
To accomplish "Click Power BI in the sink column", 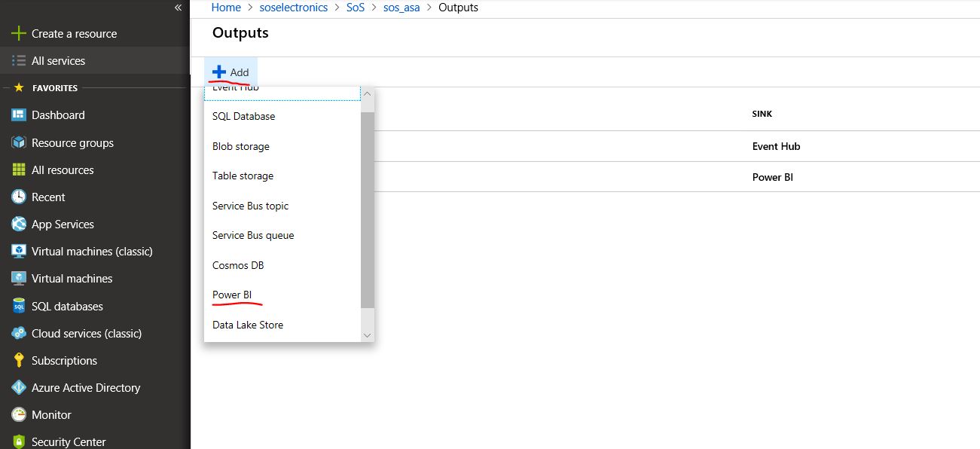I will (x=773, y=177).
